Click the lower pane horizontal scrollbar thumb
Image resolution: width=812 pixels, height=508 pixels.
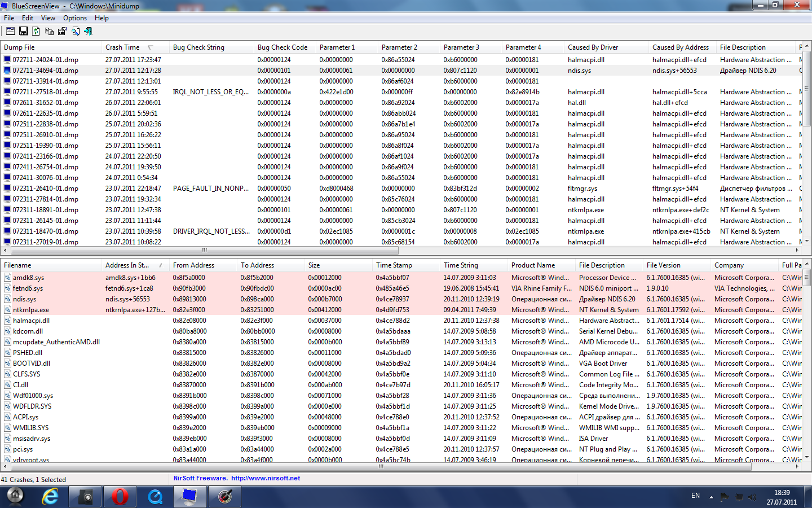(381, 467)
